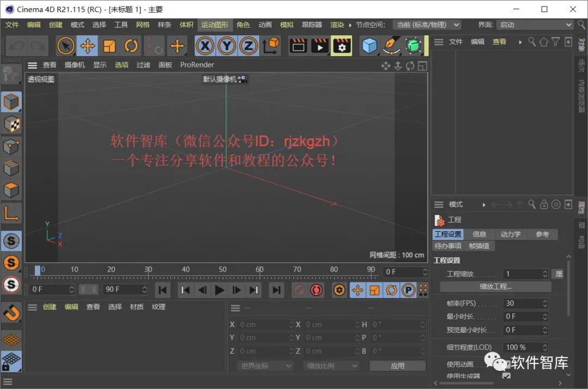
Task: Enable Texture mode checkered cube icon
Action: point(11,125)
